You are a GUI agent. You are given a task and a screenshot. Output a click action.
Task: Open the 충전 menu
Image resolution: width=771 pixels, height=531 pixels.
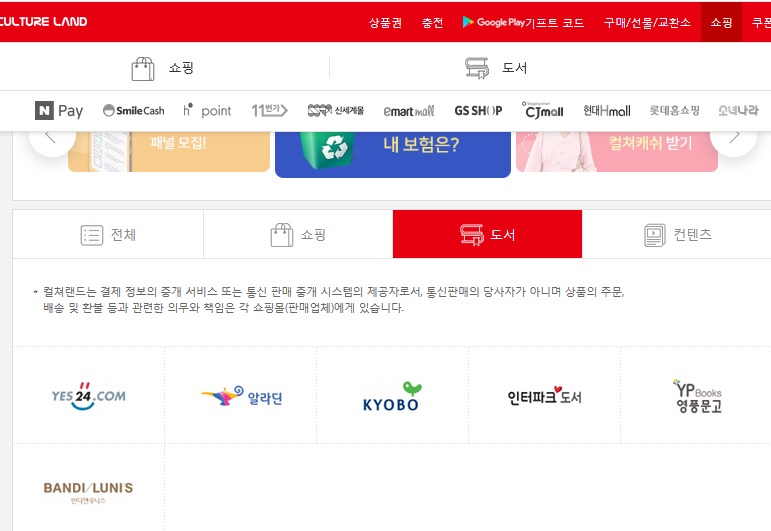coord(432,23)
